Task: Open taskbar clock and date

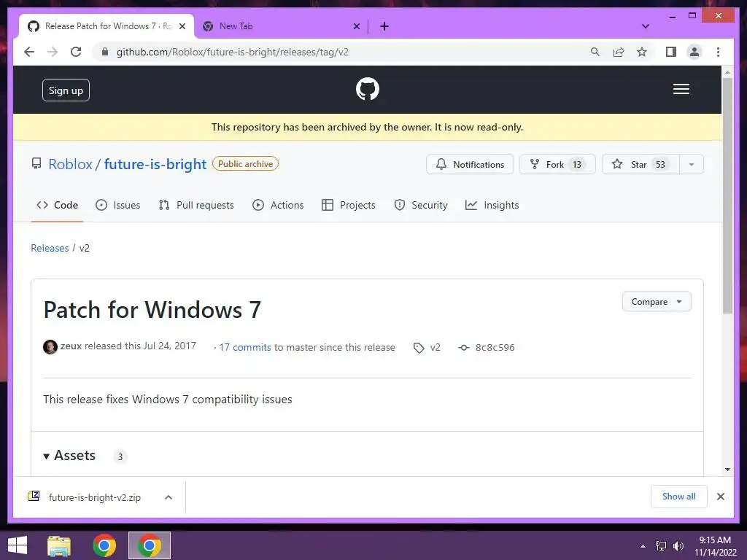Action: tap(715, 546)
